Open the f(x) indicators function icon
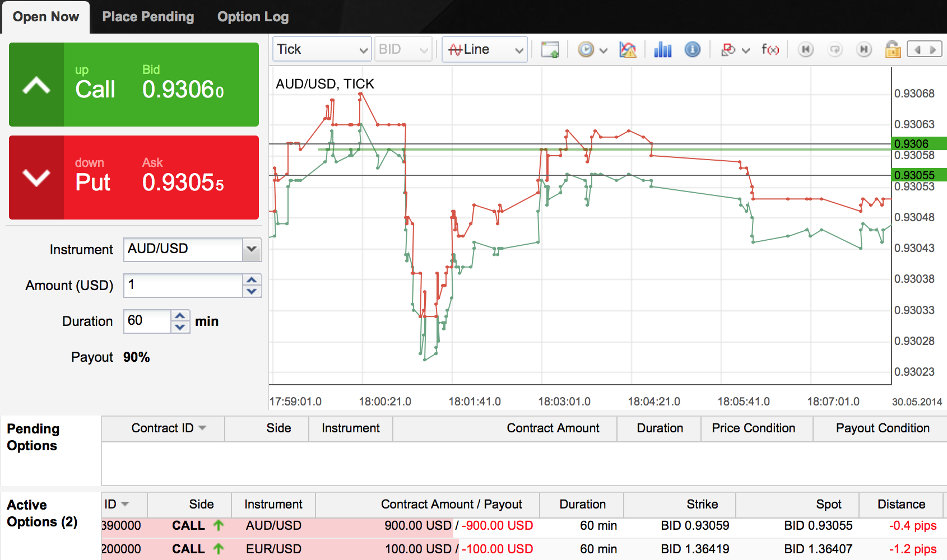This screenshot has height=560, width=947. coord(770,50)
